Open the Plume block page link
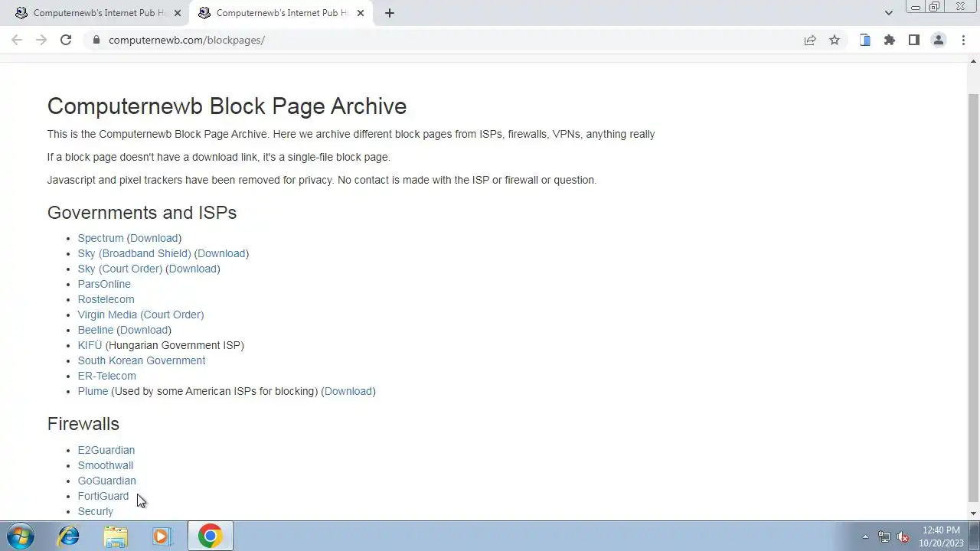Screen dimensions: 980x551 click(x=93, y=391)
